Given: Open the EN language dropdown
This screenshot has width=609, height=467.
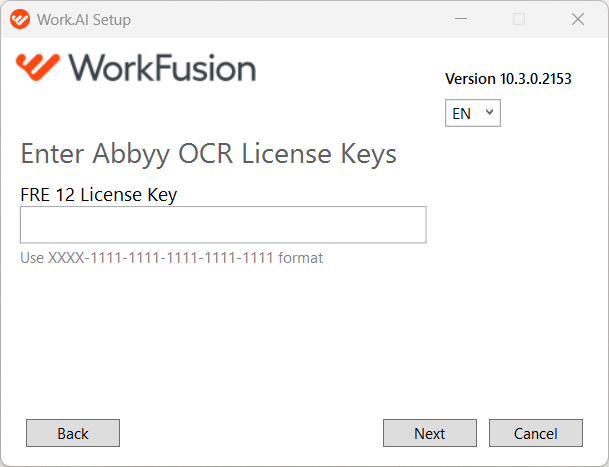Looking at the screenshot, I should click(x=473, y=113).
